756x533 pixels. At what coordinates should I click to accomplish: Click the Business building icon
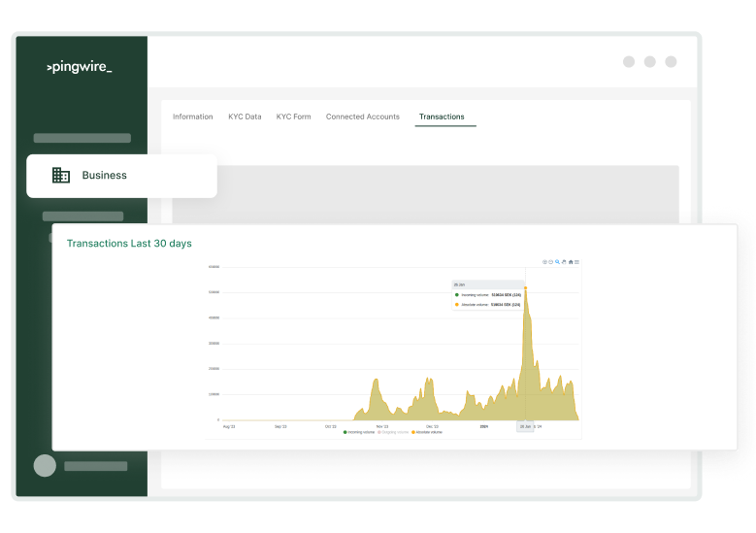tap(61, 175)
